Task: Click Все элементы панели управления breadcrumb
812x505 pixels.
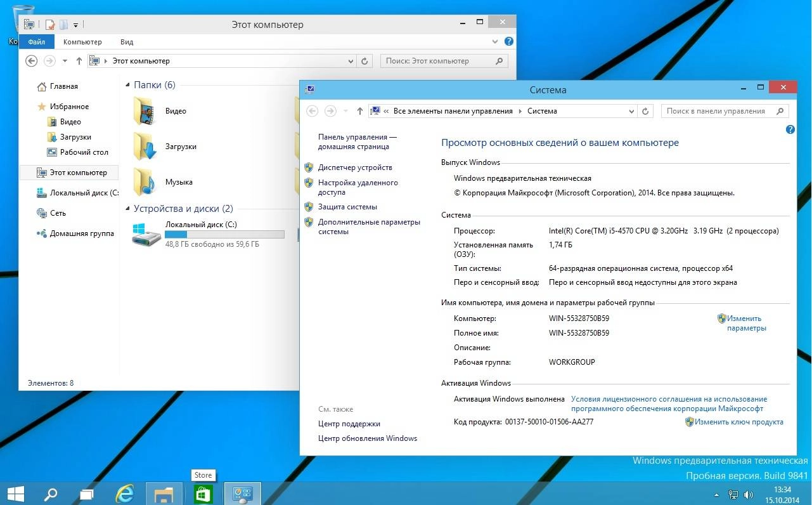Action: point(453,111)
